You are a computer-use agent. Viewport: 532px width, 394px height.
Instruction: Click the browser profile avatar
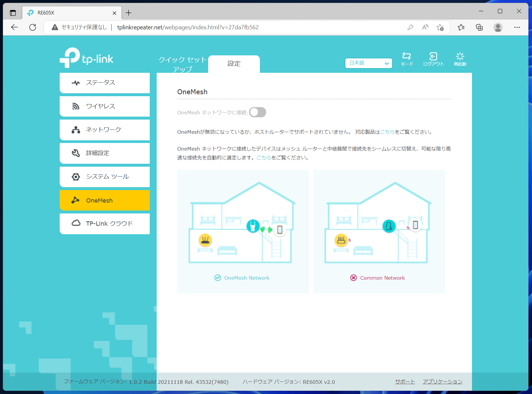498,27
